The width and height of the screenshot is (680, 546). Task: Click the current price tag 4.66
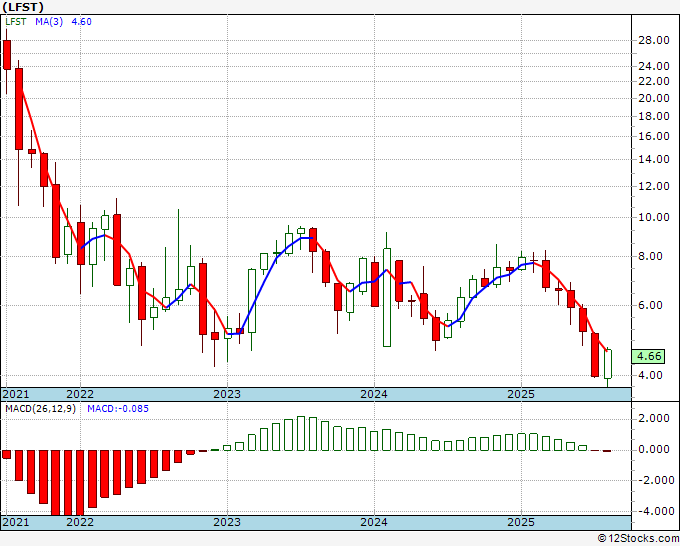[648, 356]
